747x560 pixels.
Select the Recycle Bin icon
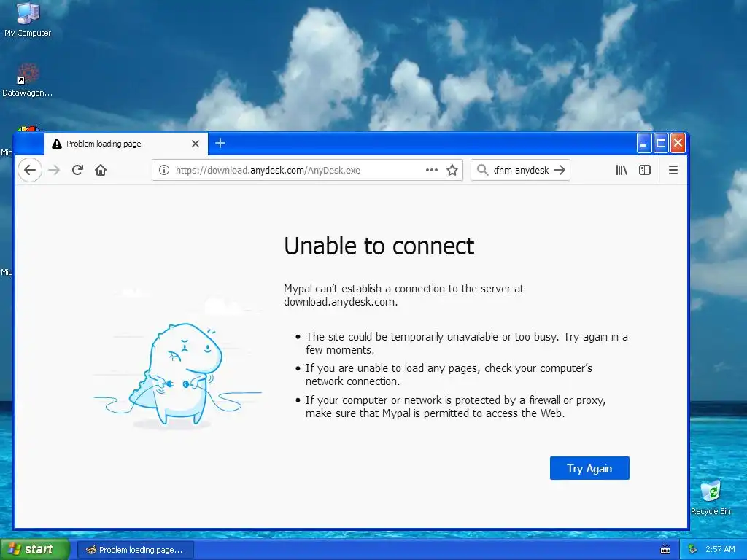pyautogui.click(x=711, y=498)
